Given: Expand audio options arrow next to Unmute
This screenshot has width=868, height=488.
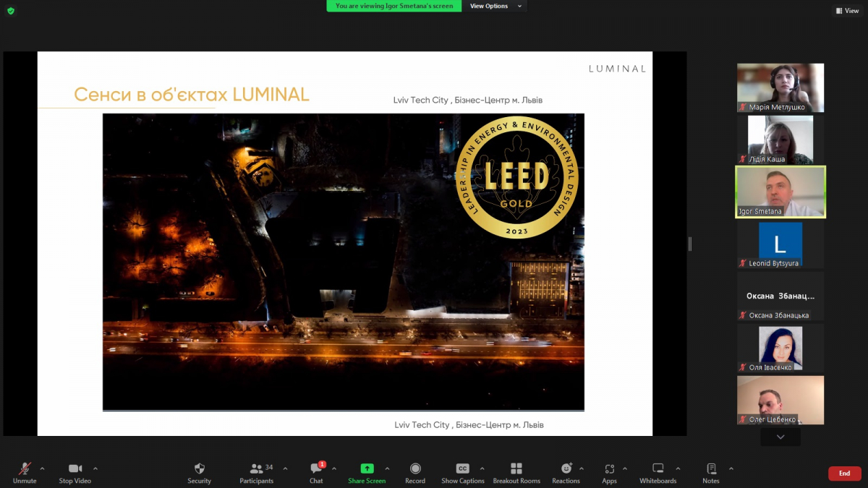Looking at the screenshot, I should pyautogui.click(x=42, y=468).
